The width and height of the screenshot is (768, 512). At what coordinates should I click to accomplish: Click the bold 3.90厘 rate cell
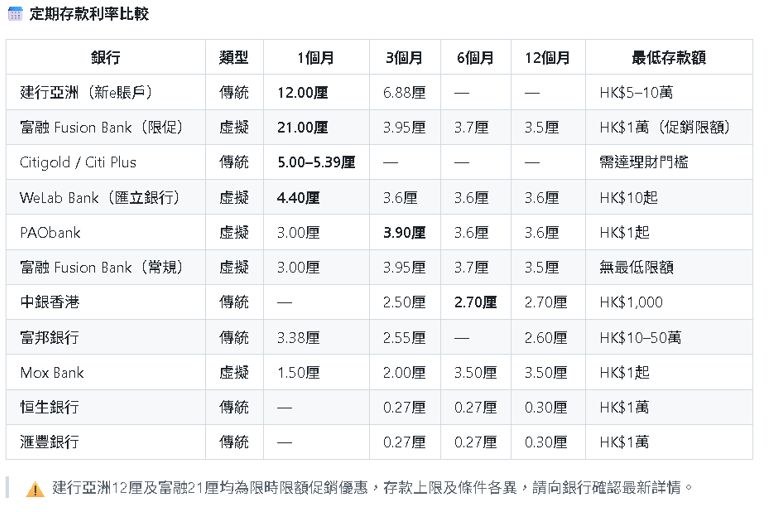click(405, 232)
